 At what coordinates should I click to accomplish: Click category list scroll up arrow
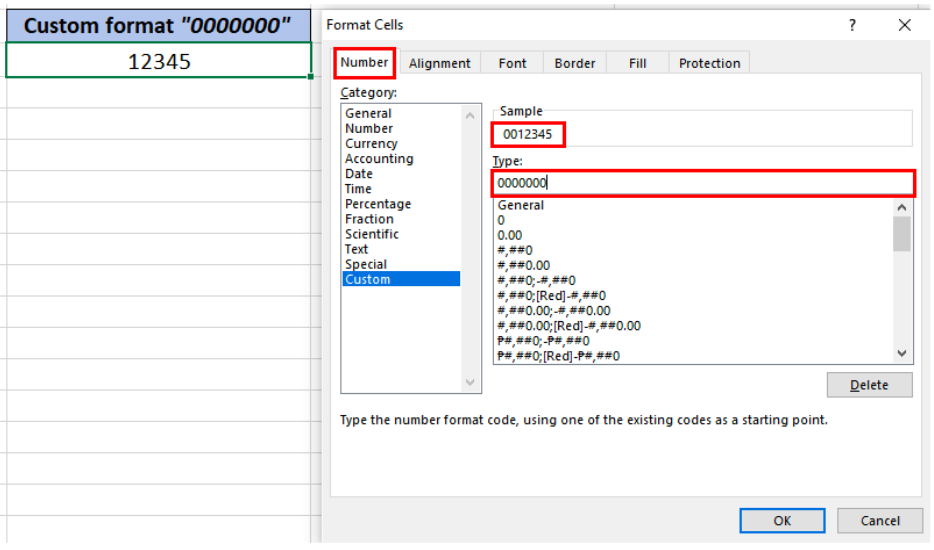(x=470, y=116)
